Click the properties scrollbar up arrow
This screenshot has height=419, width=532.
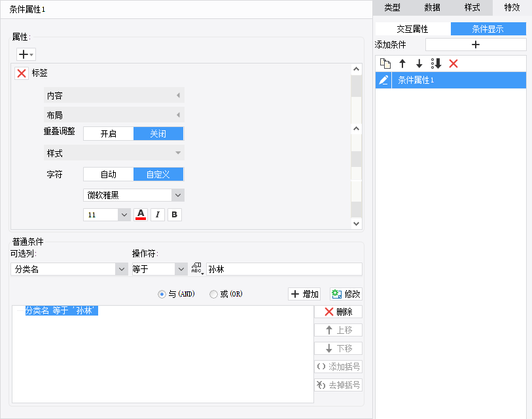(356, 69)
